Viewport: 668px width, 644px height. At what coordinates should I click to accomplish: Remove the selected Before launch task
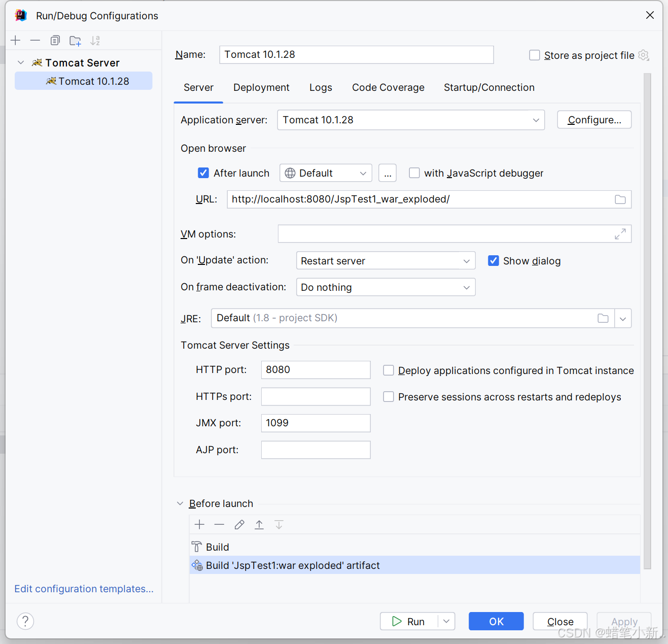(x=219, y=525)
